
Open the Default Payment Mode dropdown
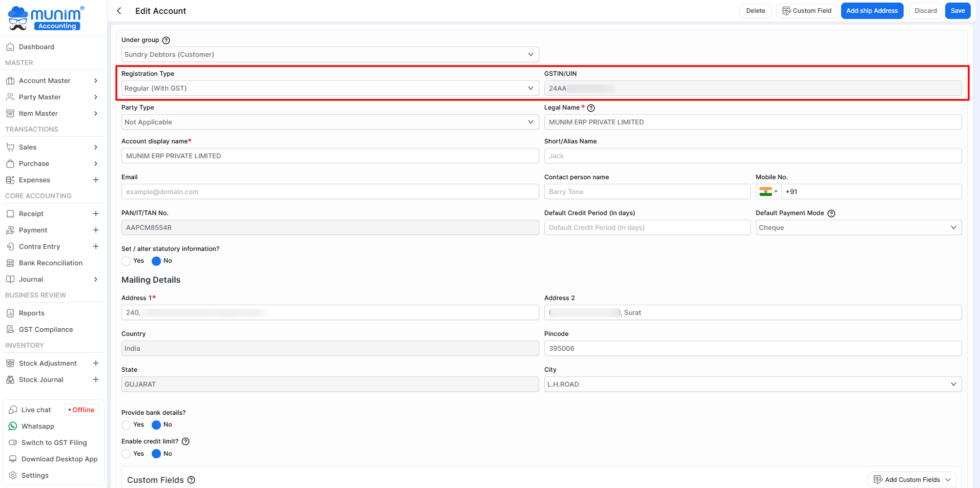858,227
